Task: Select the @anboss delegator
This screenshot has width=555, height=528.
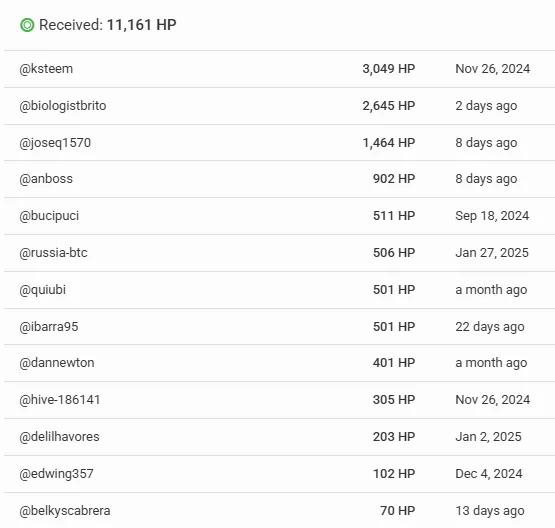Action: pyautogui.click(x=46, y=179)
